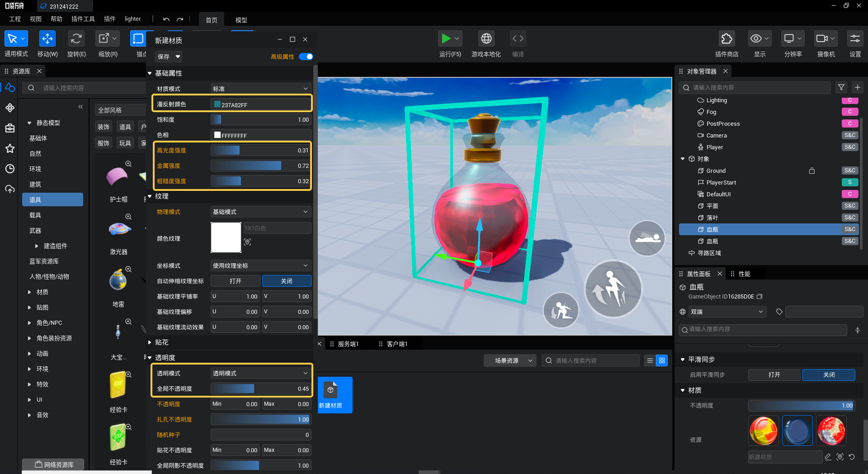Open the 网络资源库 button
This screenshot has height=474, width=868.
(x=53, y=465)
